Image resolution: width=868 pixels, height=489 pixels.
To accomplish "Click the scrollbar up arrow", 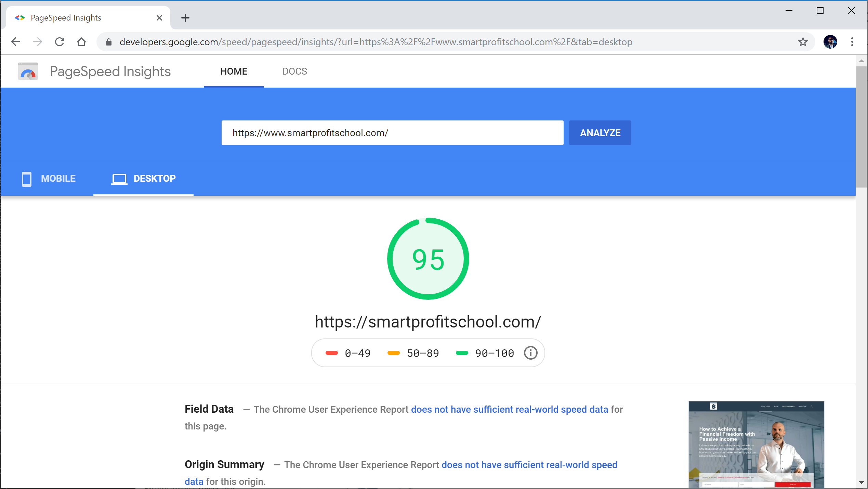I will click(x=861, y=61).
